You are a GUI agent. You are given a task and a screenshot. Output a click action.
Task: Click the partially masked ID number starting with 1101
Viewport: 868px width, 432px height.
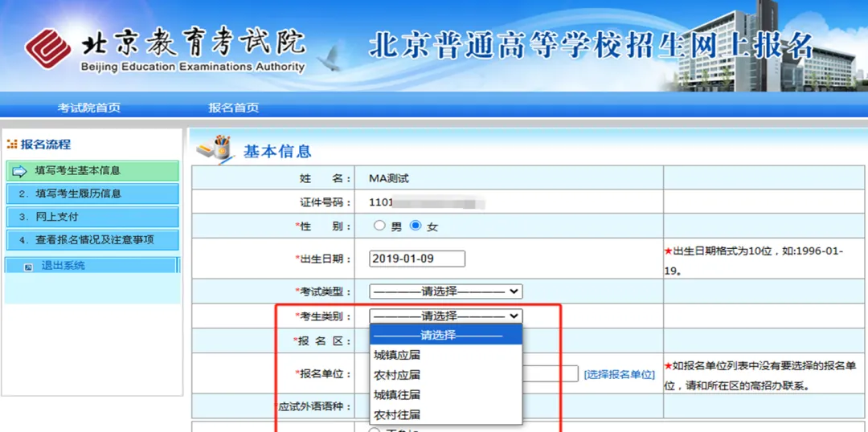point(427,202)
